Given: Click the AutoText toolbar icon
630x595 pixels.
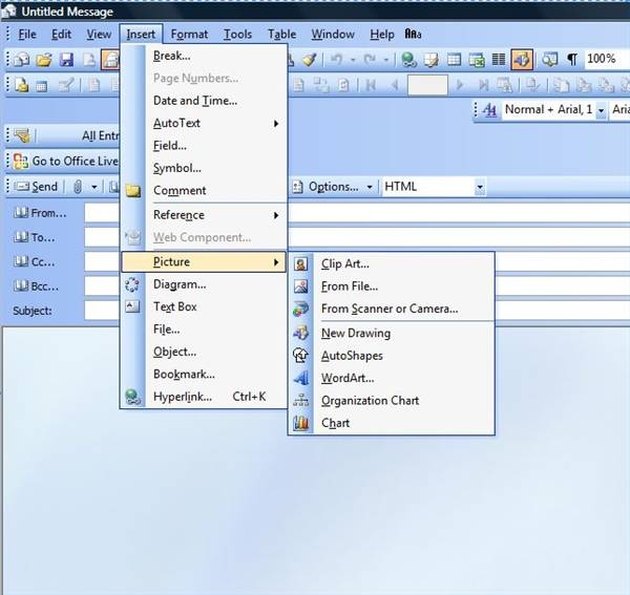Looking at the screenshot, I should click(x=21, y=135).
